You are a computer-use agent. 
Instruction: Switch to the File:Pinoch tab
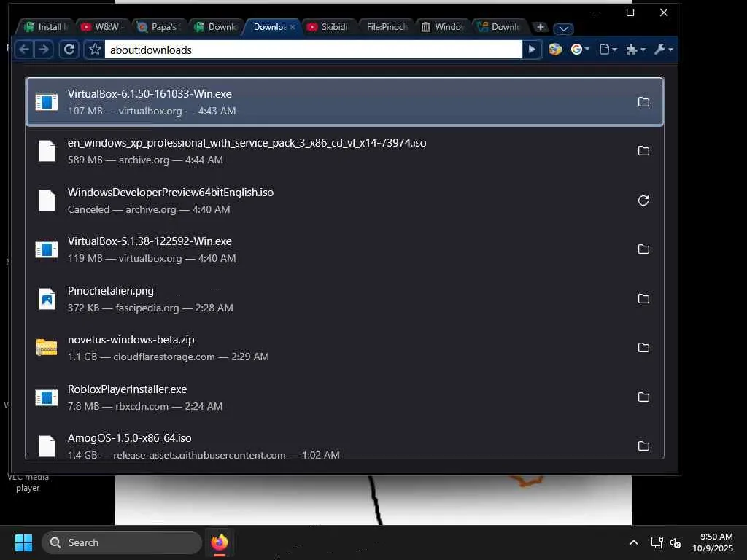pos(387,27)
